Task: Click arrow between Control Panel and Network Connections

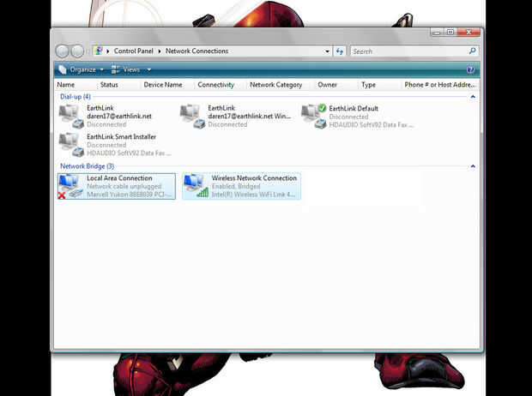Action: click(160, 51)
